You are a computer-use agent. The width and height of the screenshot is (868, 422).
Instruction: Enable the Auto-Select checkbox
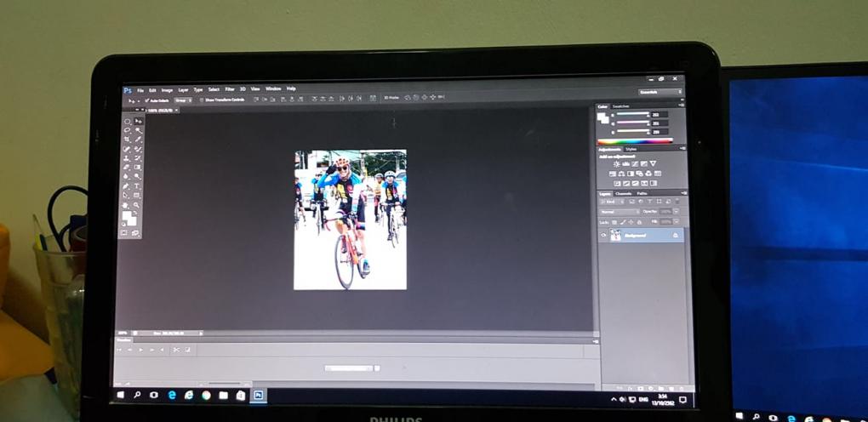click(146, 100)
